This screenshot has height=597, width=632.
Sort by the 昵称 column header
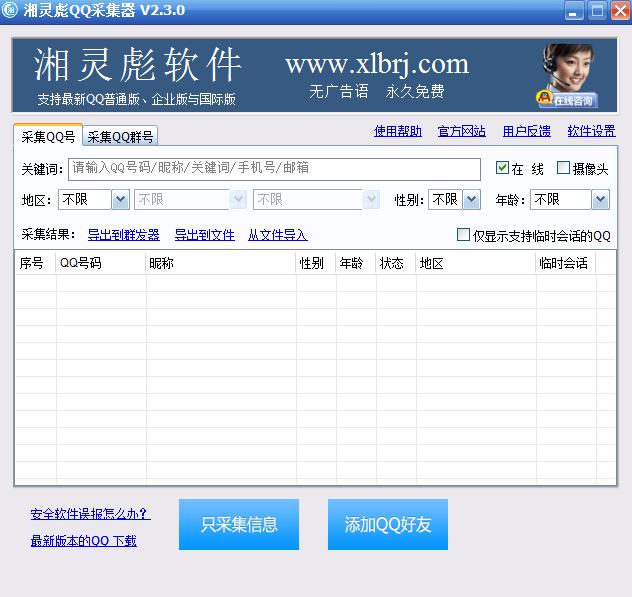pos(220,263)
